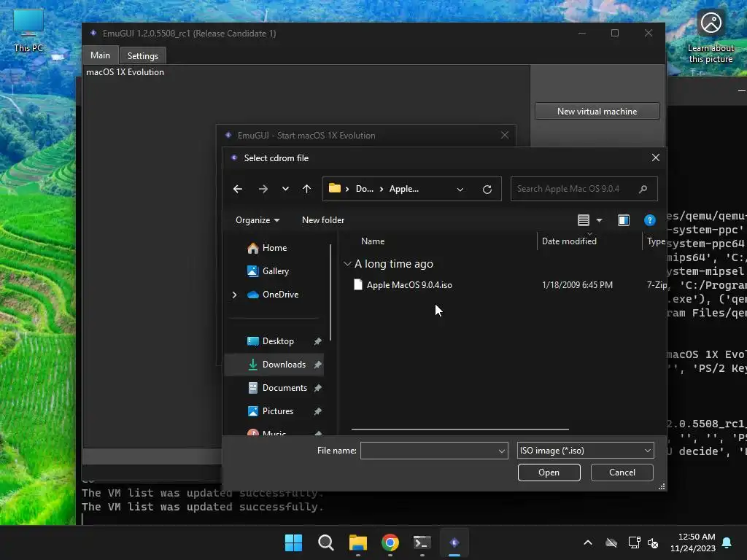Open the Organize menu
This screenshot has width=747, height=560.
(258, 220)
